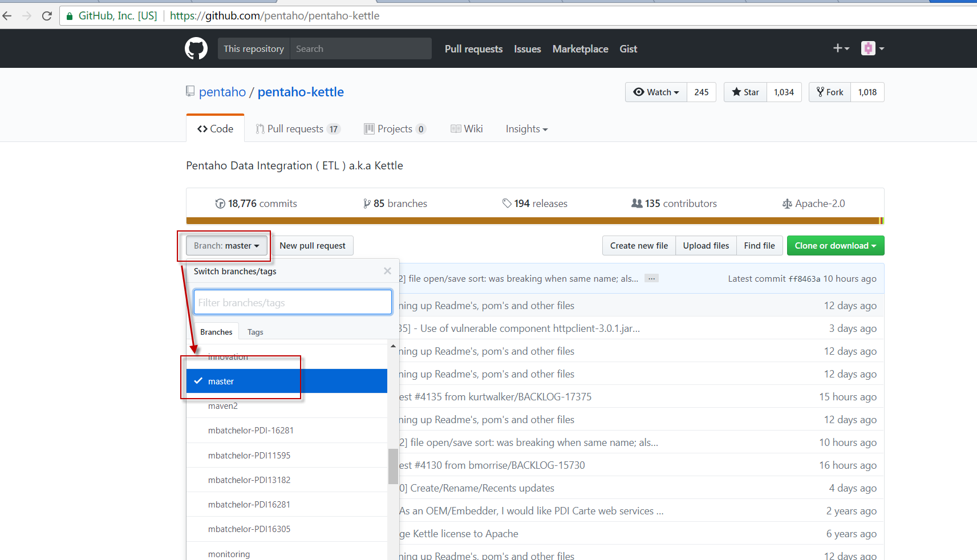Click Create new file button

639,246
